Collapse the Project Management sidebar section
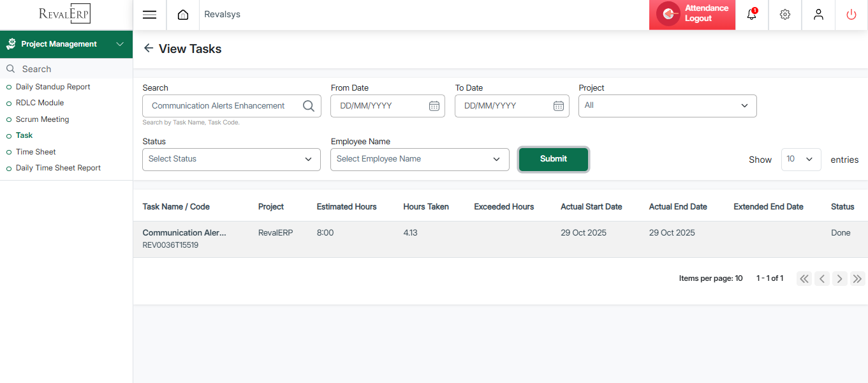The width and height of the screenshot is (868, 383). tap(120, 44)
